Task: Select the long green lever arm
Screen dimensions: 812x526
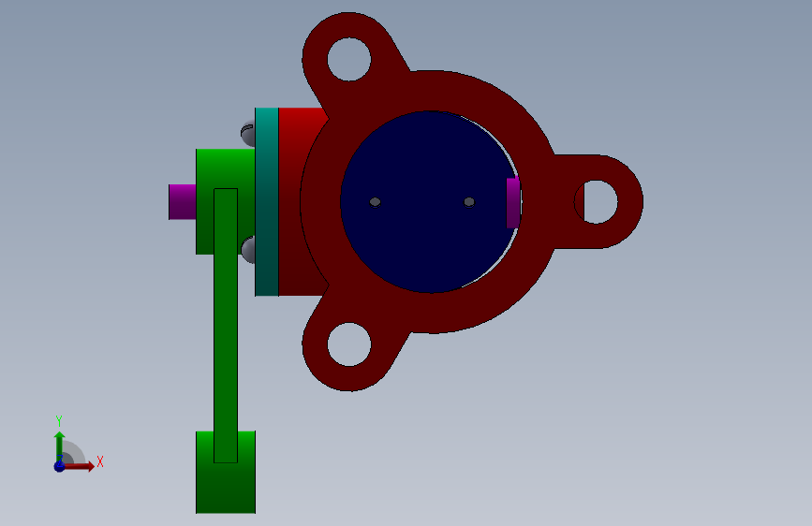Action: (x=226, y=326)
